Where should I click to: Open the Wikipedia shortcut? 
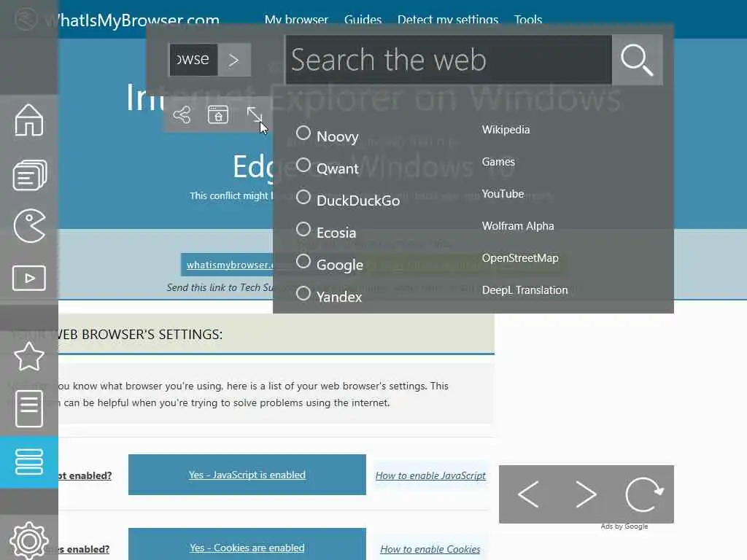point(506,130)
